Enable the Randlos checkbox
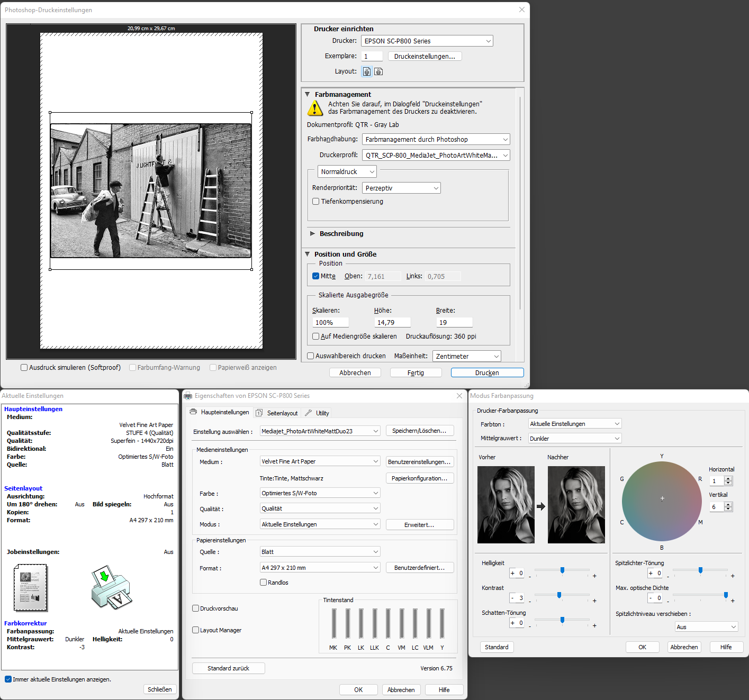Viewport: 749px width, 700px height. coord(264,583)
